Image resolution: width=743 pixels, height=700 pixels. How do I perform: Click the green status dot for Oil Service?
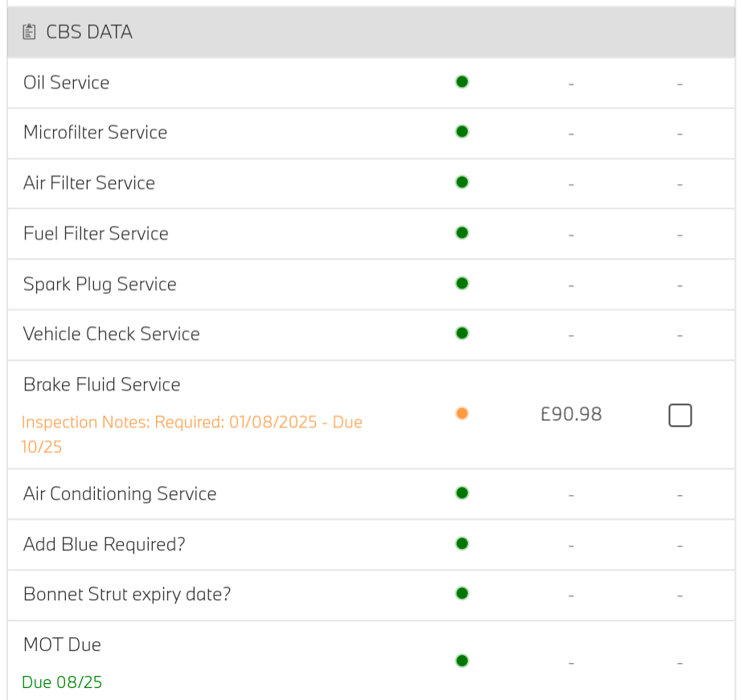(x=462, y=82)
